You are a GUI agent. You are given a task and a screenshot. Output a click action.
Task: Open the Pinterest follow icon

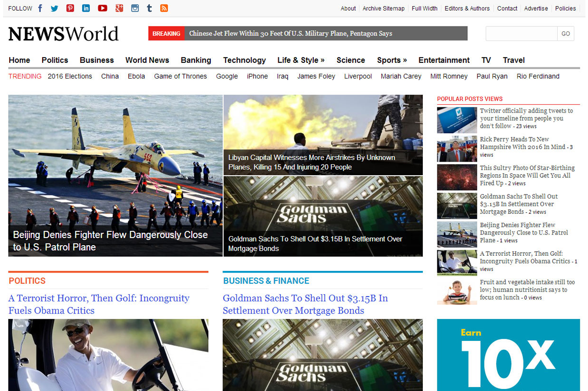pos(70,8)
